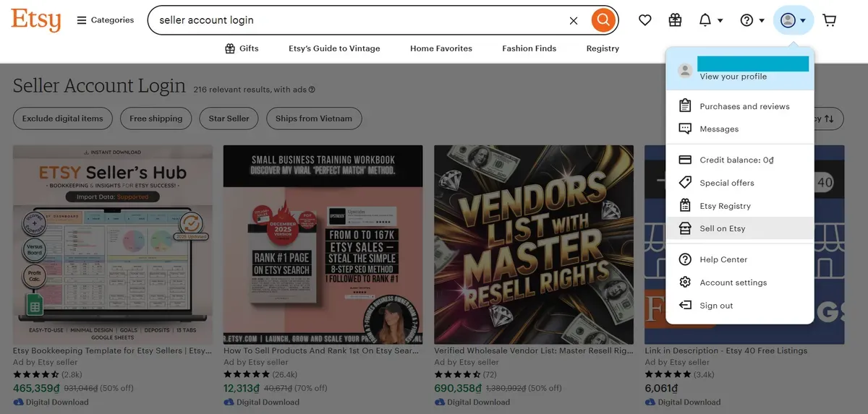Screen dimensions: 868x414
Task: Expand the notifications bell dropdown
Action: click(710, 20)
